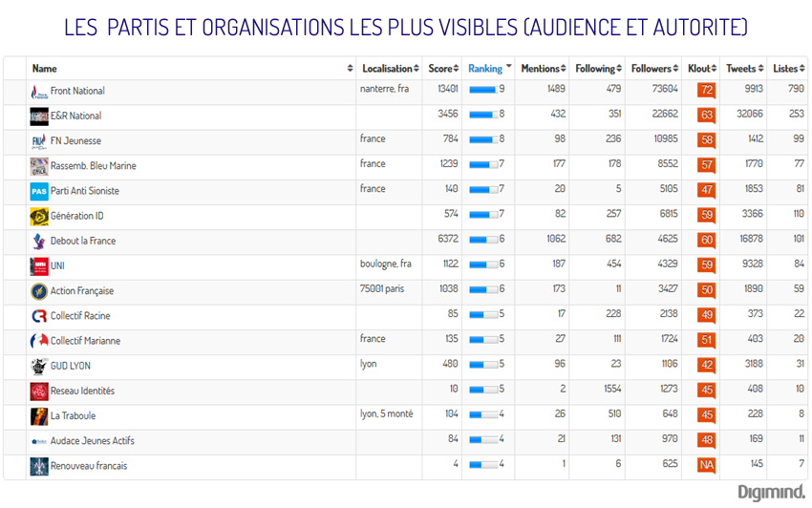Click the GUD LYON name text
Screen dimensions: 812x508
[71, 366]
